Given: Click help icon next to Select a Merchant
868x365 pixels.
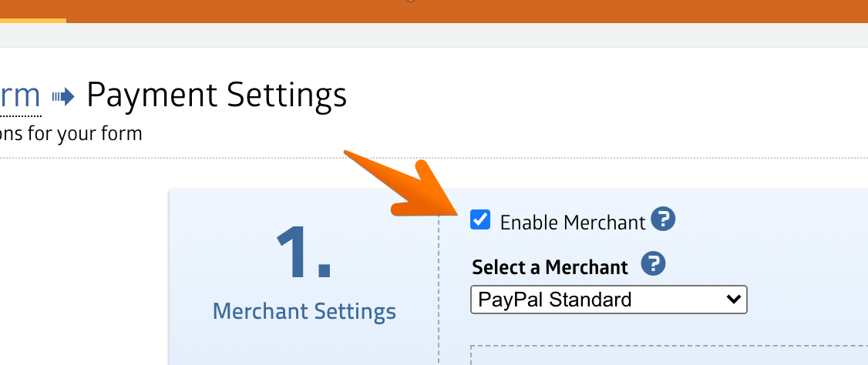Looking at the screenshot, I should (653, 264).
